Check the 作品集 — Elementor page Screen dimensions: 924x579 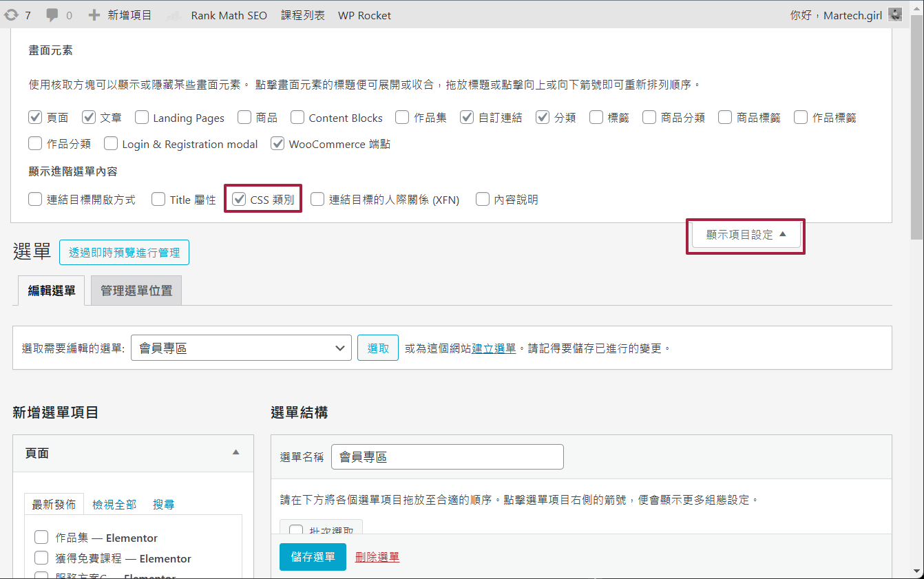(x=41, y=538)
